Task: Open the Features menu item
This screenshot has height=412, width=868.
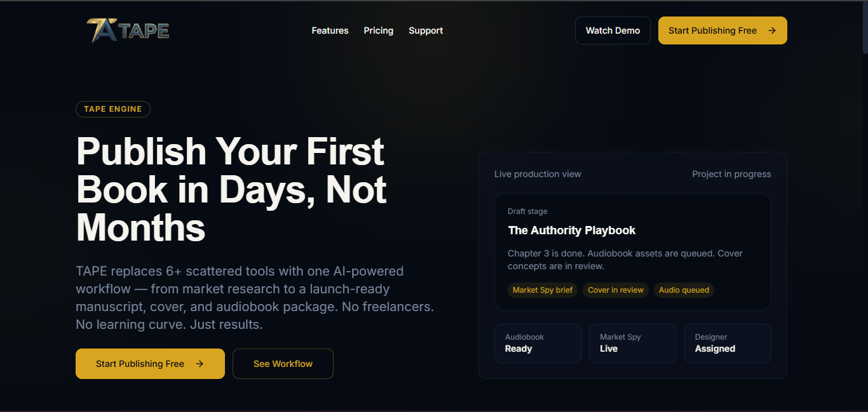Action: click(x=330, y=30)
